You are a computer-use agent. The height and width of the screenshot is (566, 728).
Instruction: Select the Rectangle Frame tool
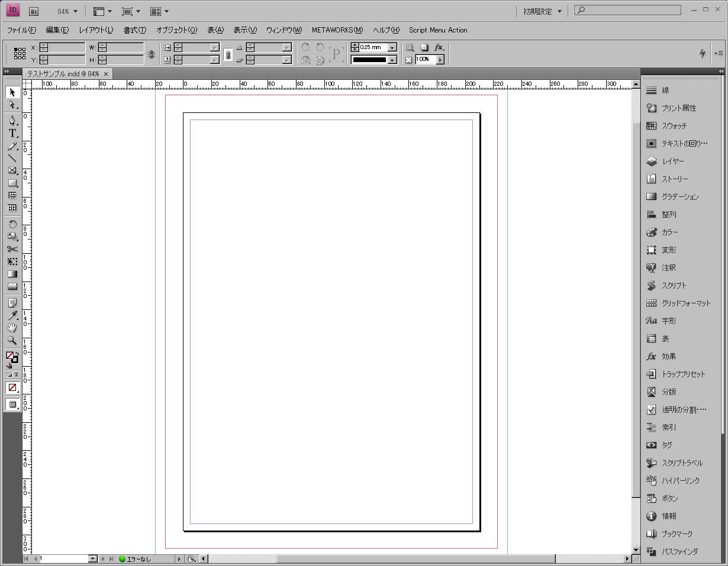coord(12,170)
